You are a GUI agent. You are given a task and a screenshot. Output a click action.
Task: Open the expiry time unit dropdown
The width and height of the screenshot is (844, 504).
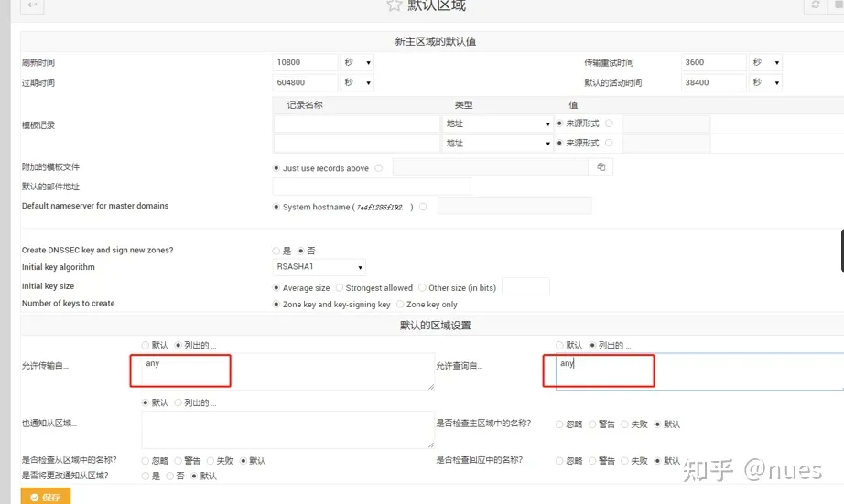click(x=357, y=83)
